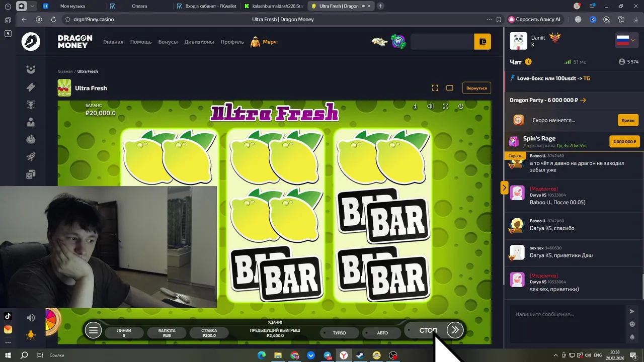The height and width of the screenshot is (362, 644).
Task: Open the emoji picker in chat
Action: [632, 324]
